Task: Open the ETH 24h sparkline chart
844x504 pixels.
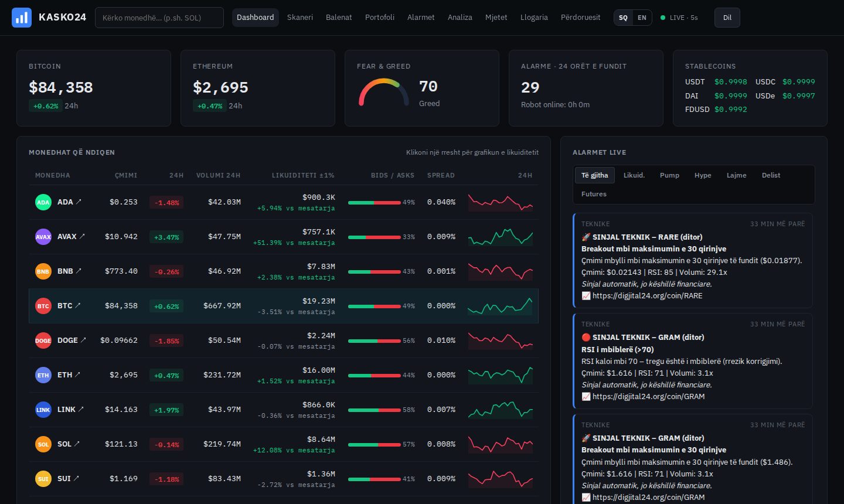Action: pos(501,375)
